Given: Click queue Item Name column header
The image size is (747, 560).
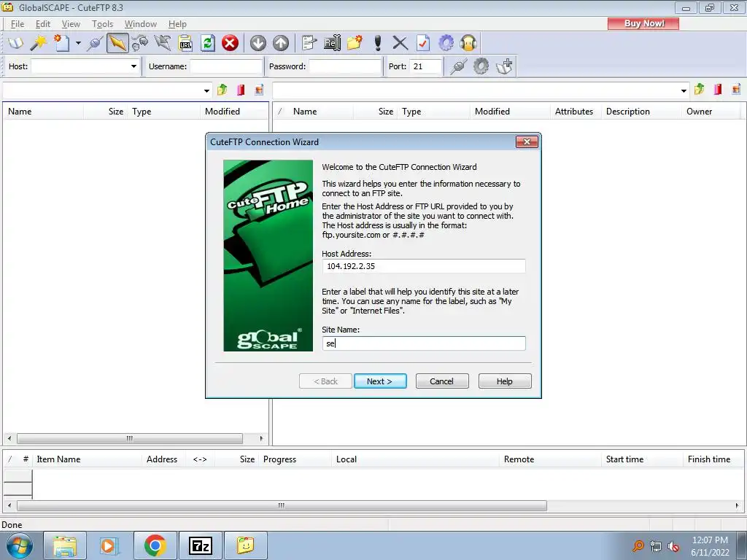Looking at the screenshot, I should tap(88, 459).
